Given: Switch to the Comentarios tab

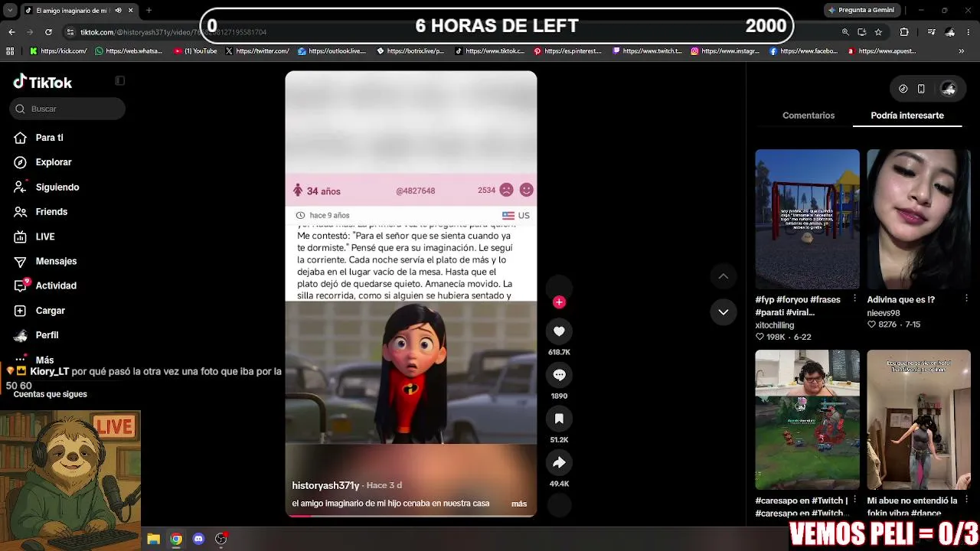Looking at the screenshot, I should click(808, 116).
